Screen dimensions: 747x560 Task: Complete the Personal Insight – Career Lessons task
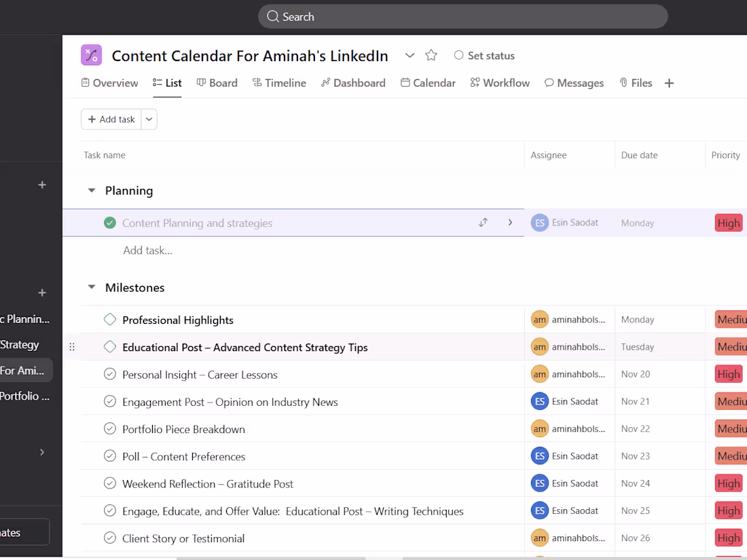[110, 373]
